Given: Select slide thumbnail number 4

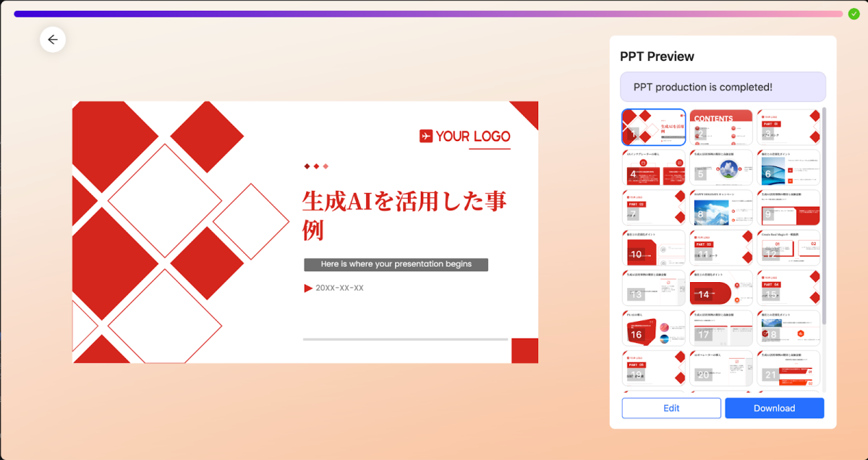Looking at the screenshot, I should [653, 168].
